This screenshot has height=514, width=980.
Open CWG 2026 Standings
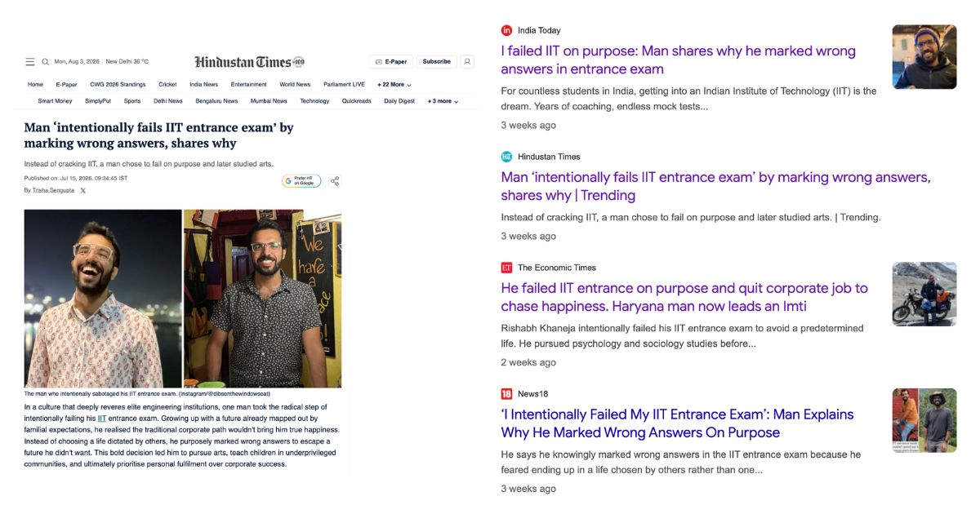pyautogui.click(x=118, y=84)
